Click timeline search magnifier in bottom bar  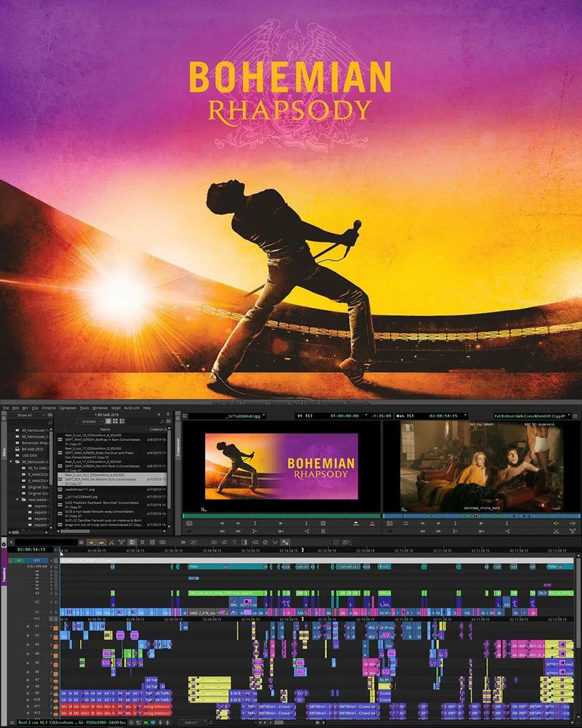click(x=212, y=722)
